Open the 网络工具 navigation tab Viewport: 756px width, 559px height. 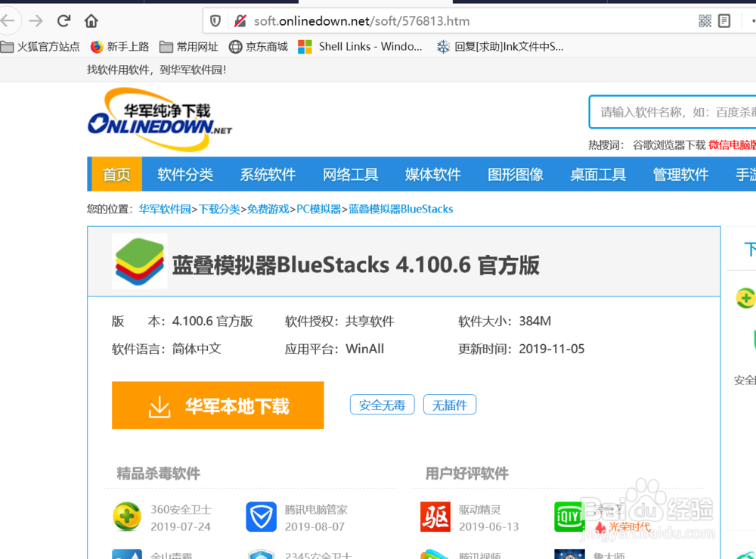pos(351,174)
